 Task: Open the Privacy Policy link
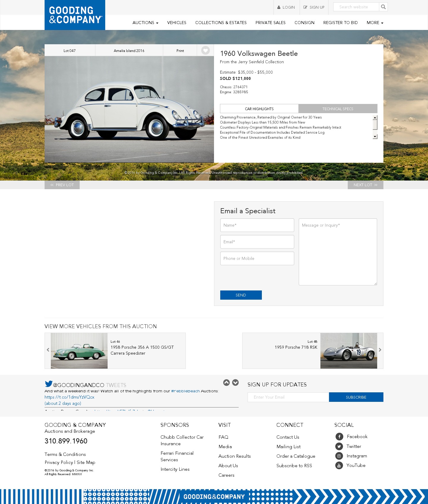59,462
